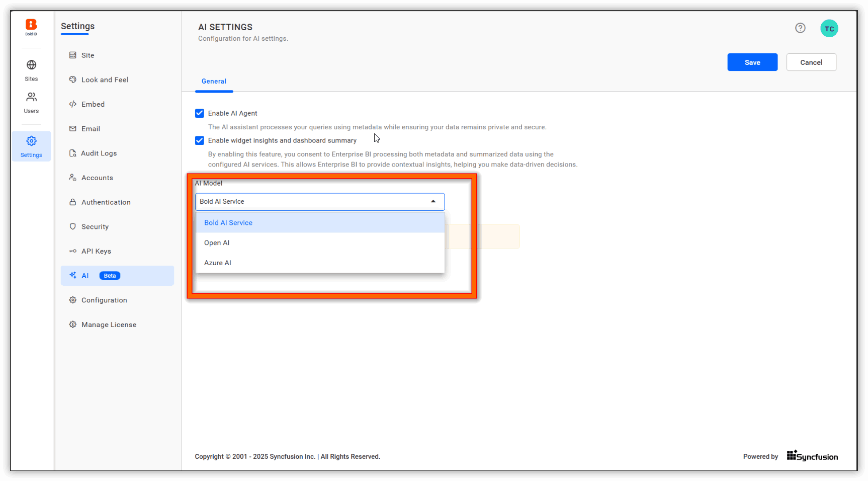Click 'Configuration for AI settings.' subtitle
868x481 pixels.
pyautogui.click(x=243, y=38)
